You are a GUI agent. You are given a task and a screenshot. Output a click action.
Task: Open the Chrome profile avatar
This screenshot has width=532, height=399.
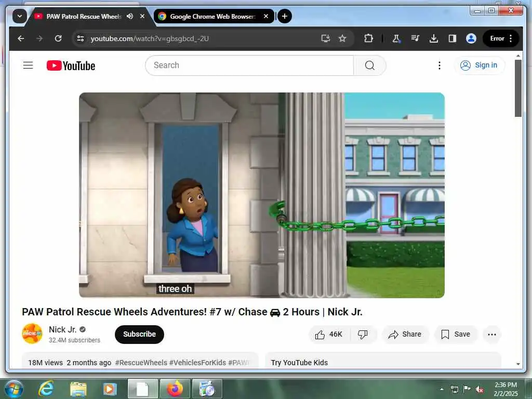(x=471, y=38)
